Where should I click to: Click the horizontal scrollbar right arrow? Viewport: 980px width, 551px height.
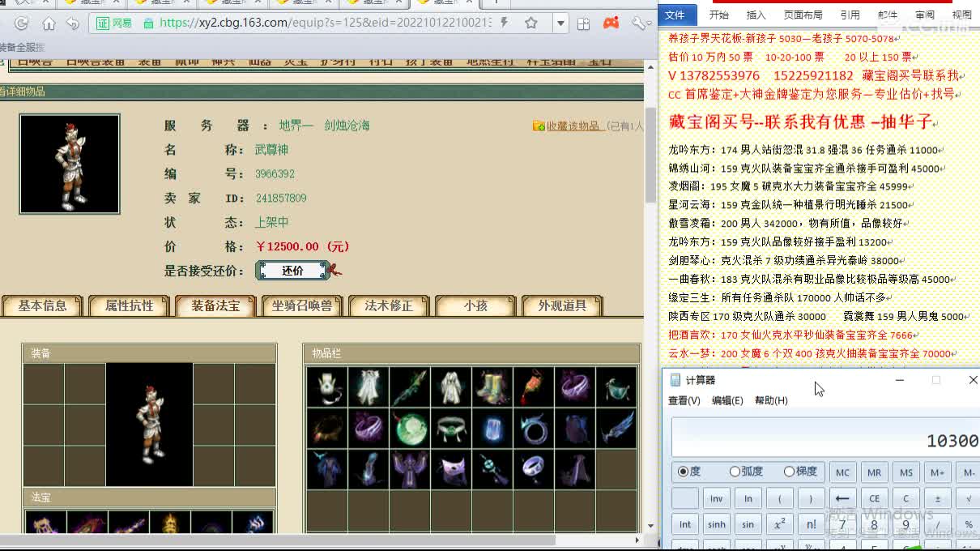(x=637, y=540)
